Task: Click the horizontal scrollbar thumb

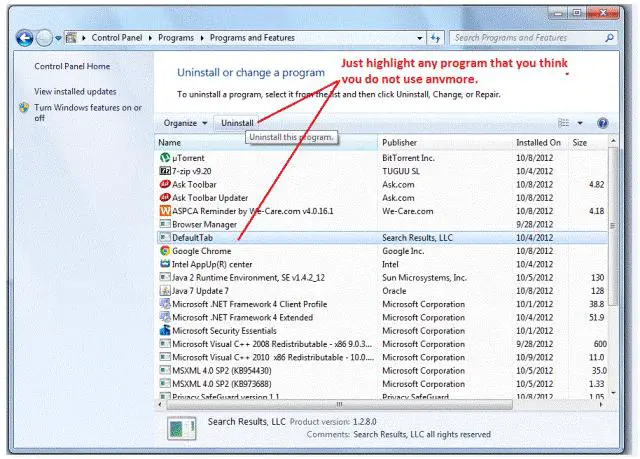Action: [339, 404]
